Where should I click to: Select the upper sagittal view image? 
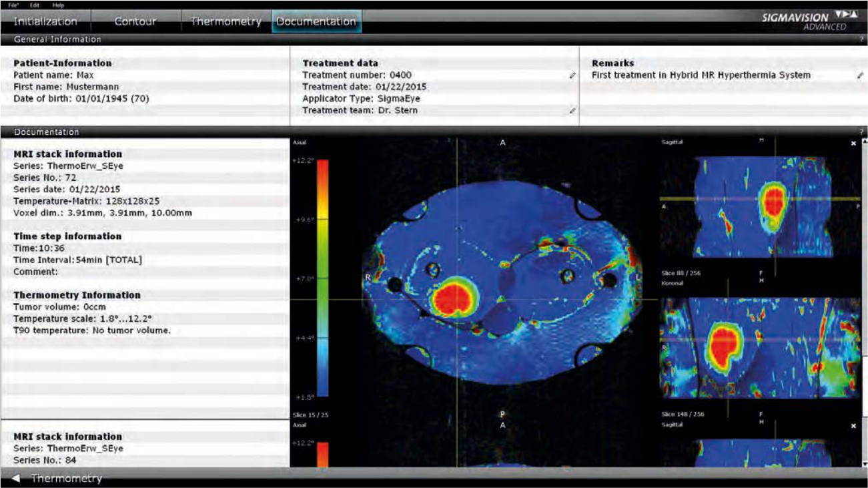tap(759, 207)
